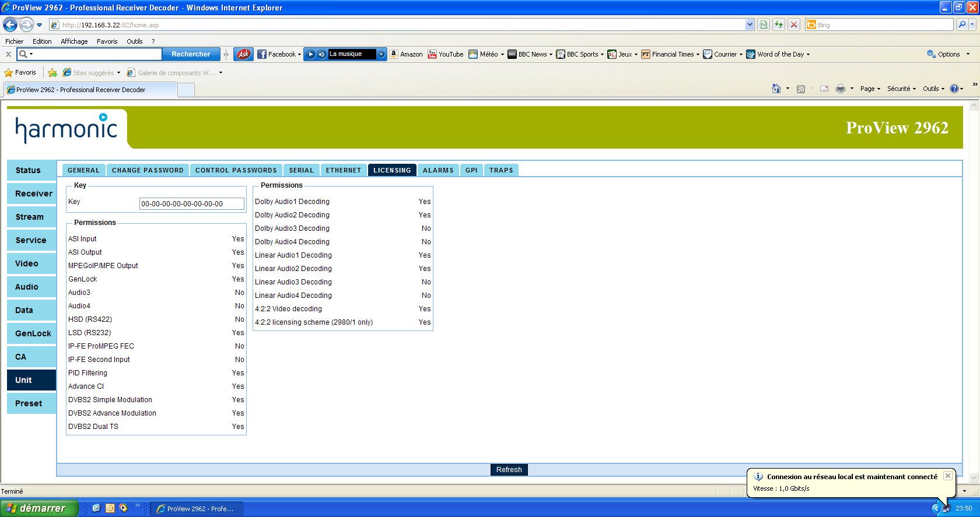Go back using the browser Back arrow
The height and width of the screenshot is (517, 980).
pyautogui.click(x=10, y=24)
